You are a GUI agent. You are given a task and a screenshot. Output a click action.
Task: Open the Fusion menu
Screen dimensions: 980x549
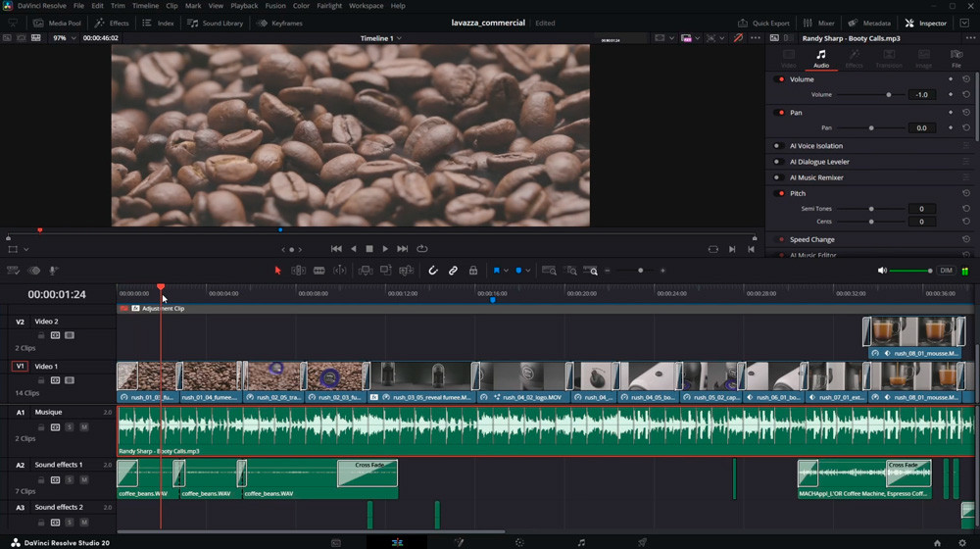click(275, 6)
